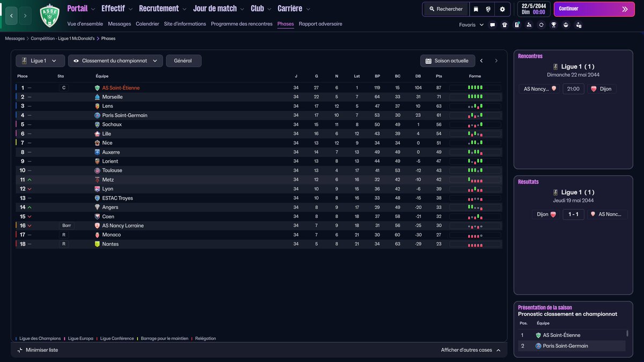Expand the Jour de match chevron
This screenshot has width=644, height=362.
pyautogui.click(x=243, y=9)
